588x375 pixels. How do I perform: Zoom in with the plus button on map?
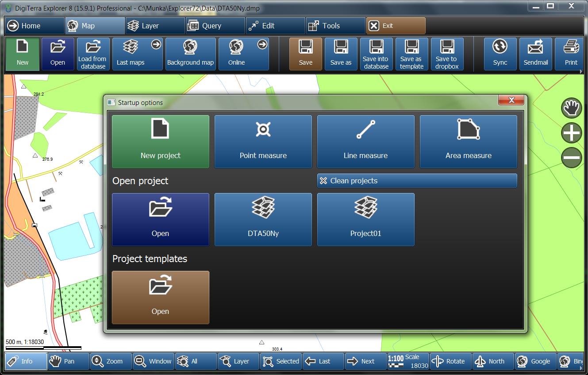click(572, 133)
